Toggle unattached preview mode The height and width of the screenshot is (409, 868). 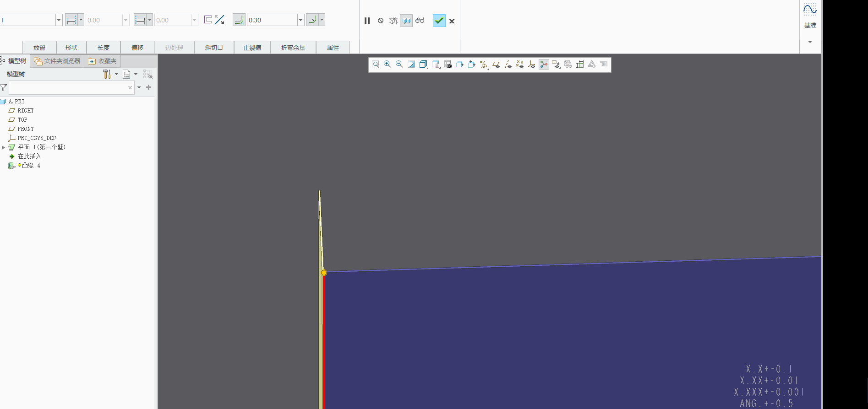[393, 21]
